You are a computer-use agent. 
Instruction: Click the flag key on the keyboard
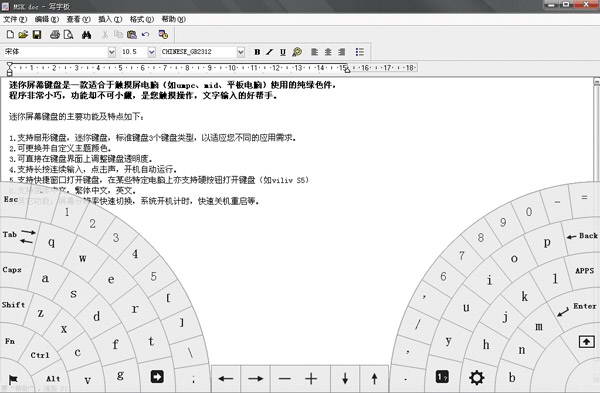pos(13,379)
